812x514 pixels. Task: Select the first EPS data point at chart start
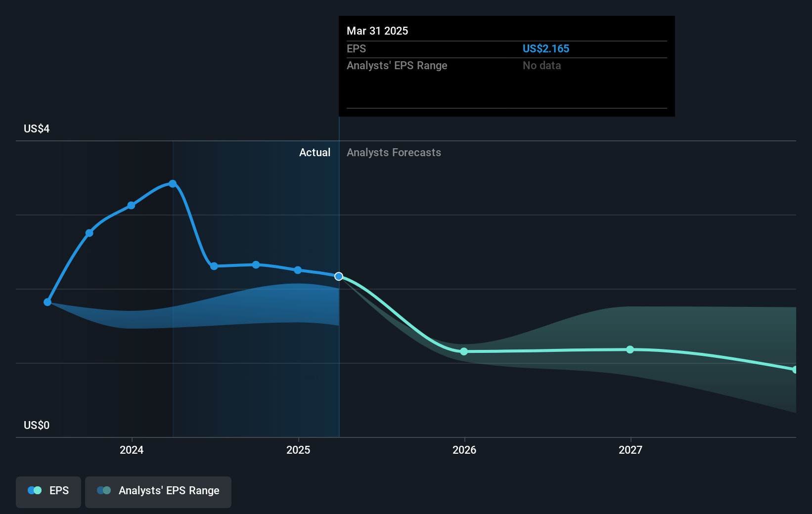(47, 302)
